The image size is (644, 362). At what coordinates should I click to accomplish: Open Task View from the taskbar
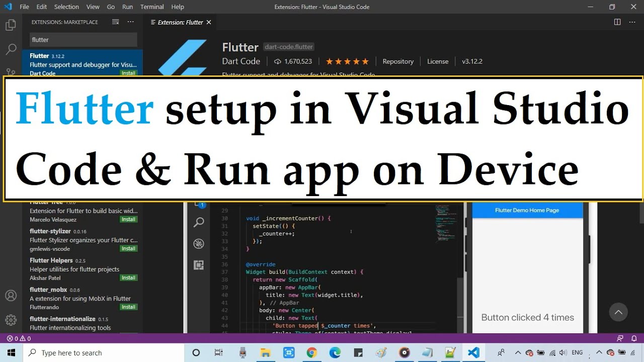tap(218, 352)
